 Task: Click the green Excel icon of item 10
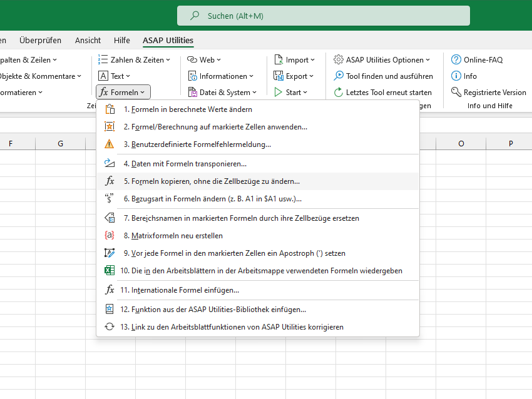[110, 271]
